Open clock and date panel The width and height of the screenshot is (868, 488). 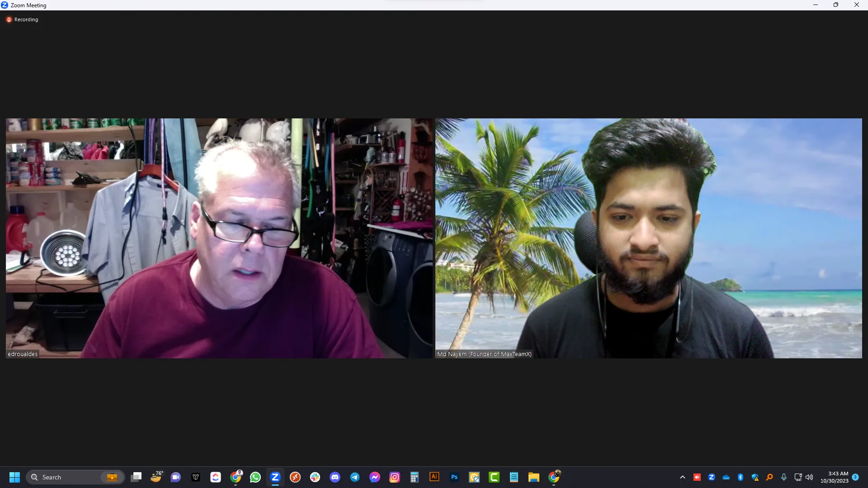(x=835, y=477)
